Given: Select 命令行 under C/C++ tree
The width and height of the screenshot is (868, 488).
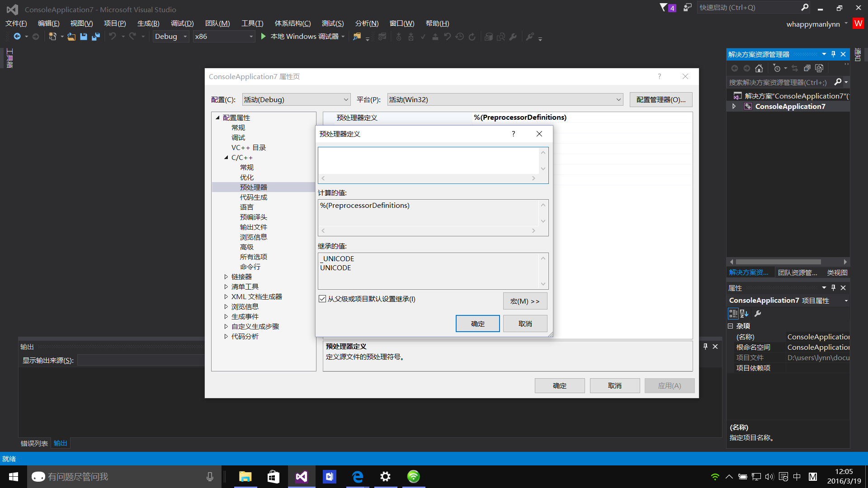Looking at the screenshot, I should 250,267.
